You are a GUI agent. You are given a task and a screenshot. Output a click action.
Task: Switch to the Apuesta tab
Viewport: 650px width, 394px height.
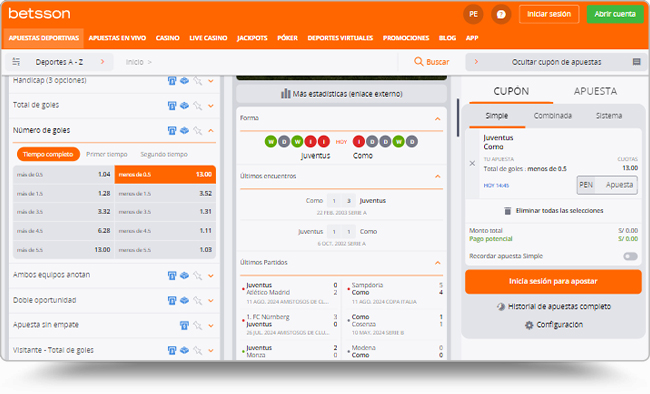click(x=595, y=91)
